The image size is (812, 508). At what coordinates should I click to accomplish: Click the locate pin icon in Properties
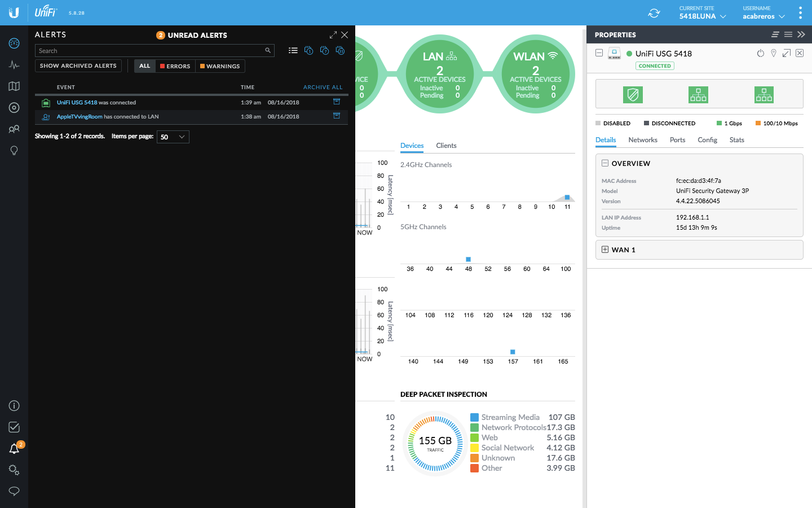(x=774, y=54)
